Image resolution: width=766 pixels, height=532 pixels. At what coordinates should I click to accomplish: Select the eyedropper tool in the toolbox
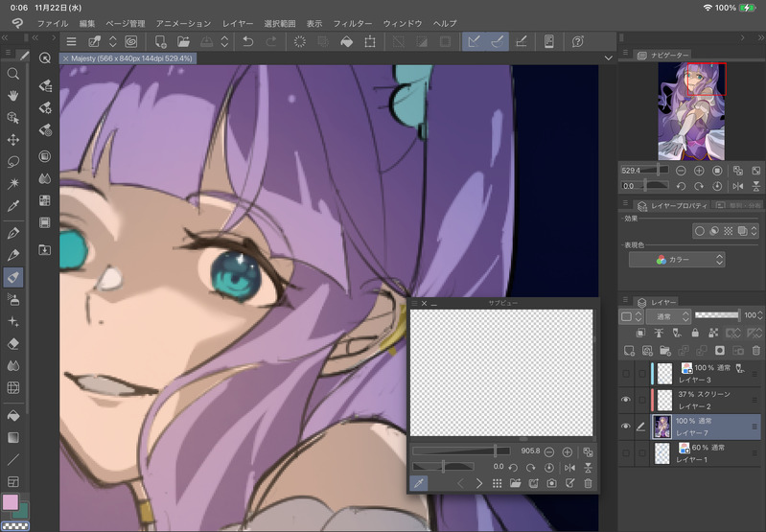tap(13, 206)
